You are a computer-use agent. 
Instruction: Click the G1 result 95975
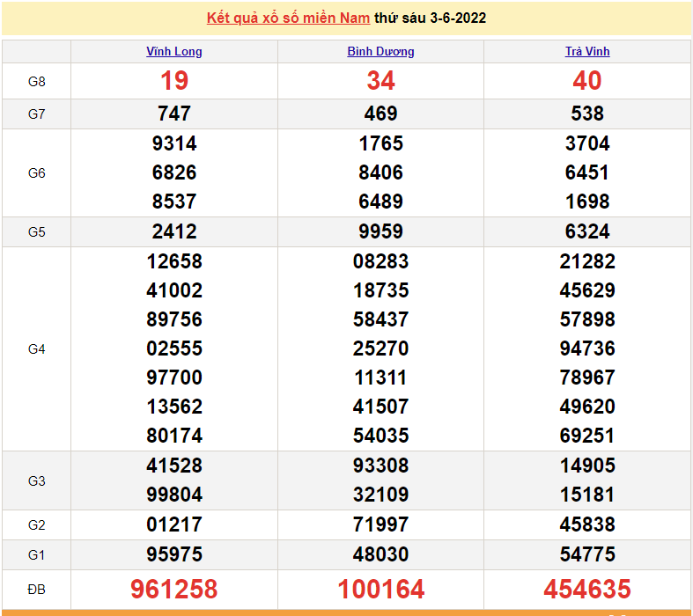(x=174, y=554)
